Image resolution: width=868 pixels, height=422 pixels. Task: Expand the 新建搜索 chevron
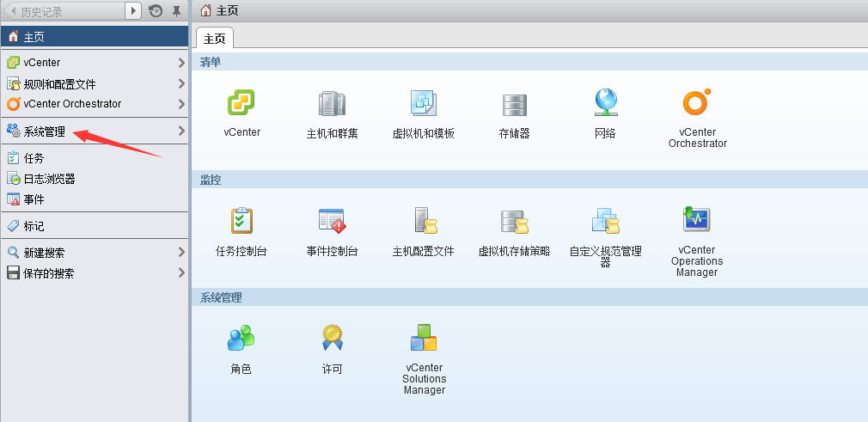(181, 253)
